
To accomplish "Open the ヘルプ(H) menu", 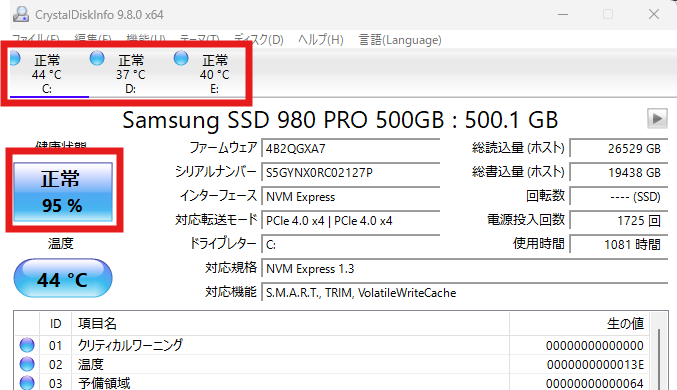I will (321, 40).
